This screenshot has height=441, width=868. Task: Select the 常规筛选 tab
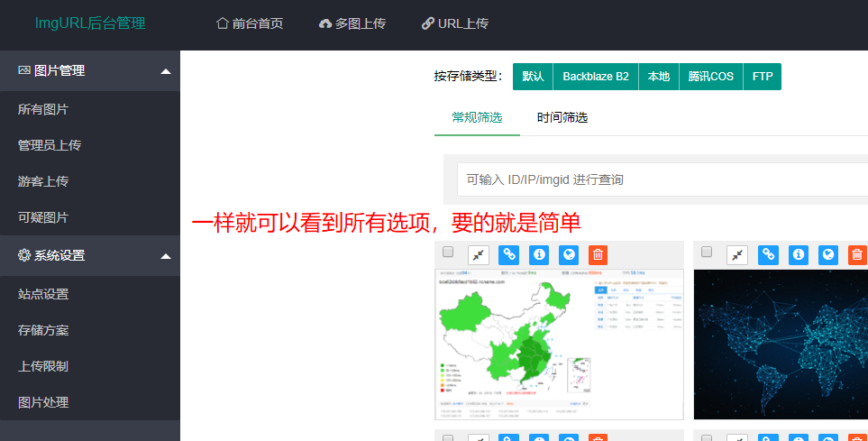(x=477, y=118)
